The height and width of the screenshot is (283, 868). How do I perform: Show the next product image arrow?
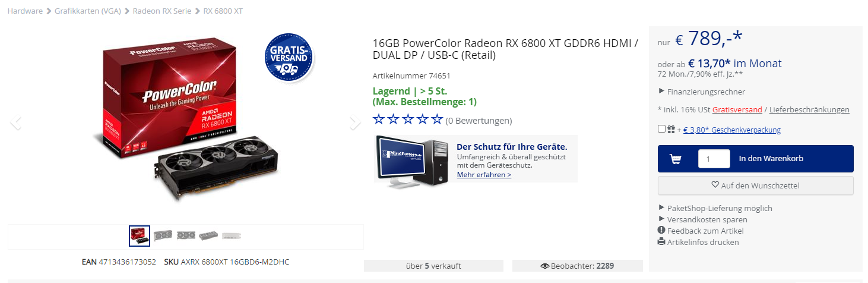click(x=355, y=123)
